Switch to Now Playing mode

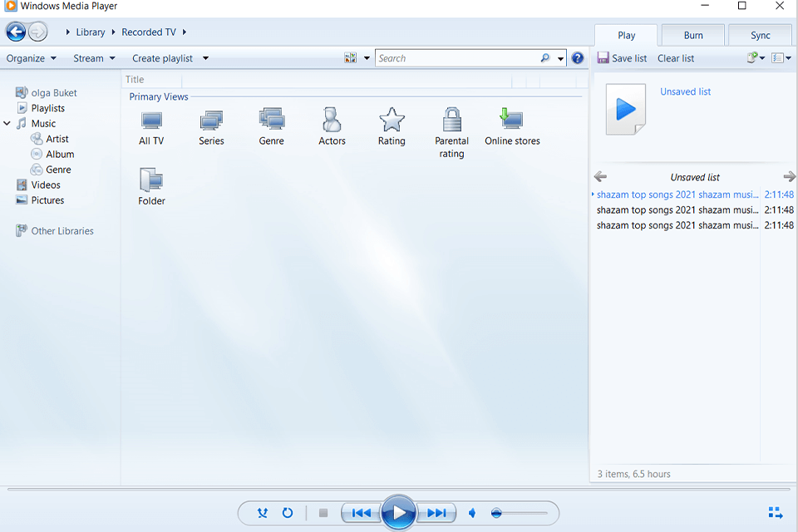[775, 513]
